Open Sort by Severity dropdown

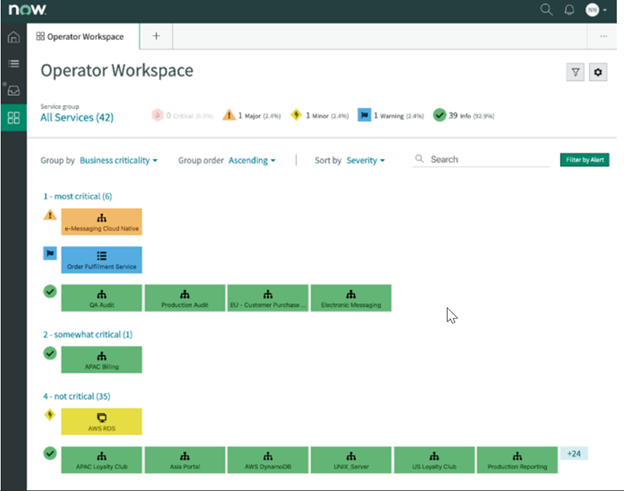coord(366,160)
